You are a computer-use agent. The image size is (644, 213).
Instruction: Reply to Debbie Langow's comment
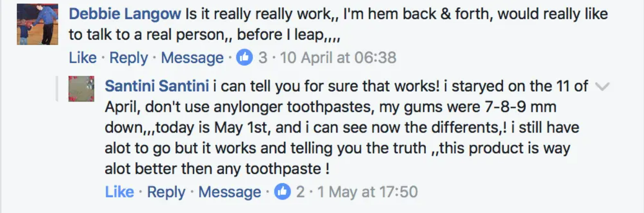pyautogui.click(x=128, y=57)
